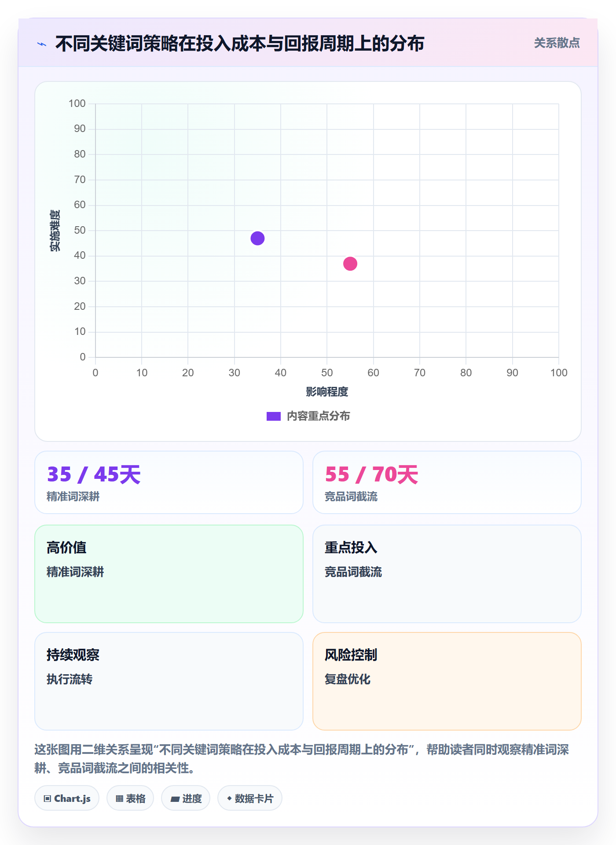
Task: Toggle the 内容重点分布 legend label
Action: tap(318, 416)
